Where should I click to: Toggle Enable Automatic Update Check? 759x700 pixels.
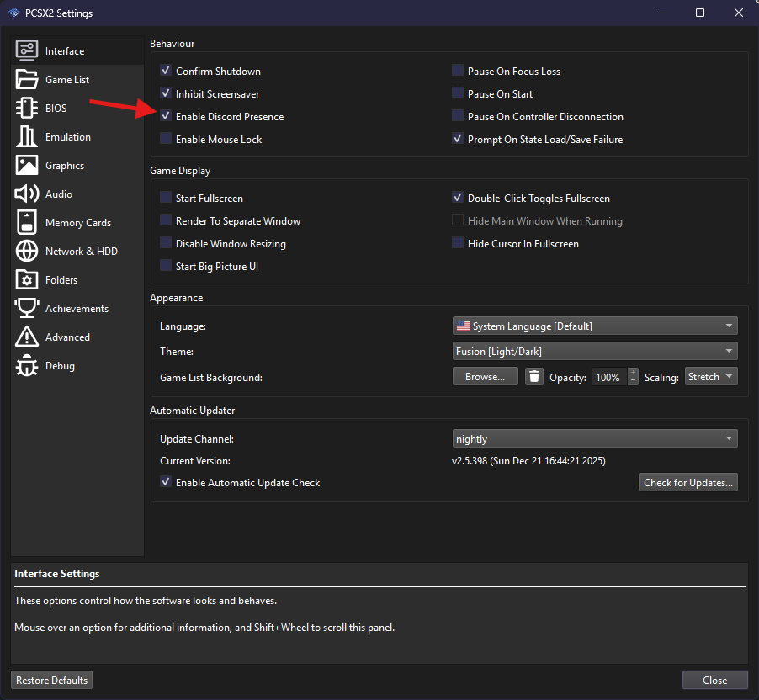click(166, 482)
